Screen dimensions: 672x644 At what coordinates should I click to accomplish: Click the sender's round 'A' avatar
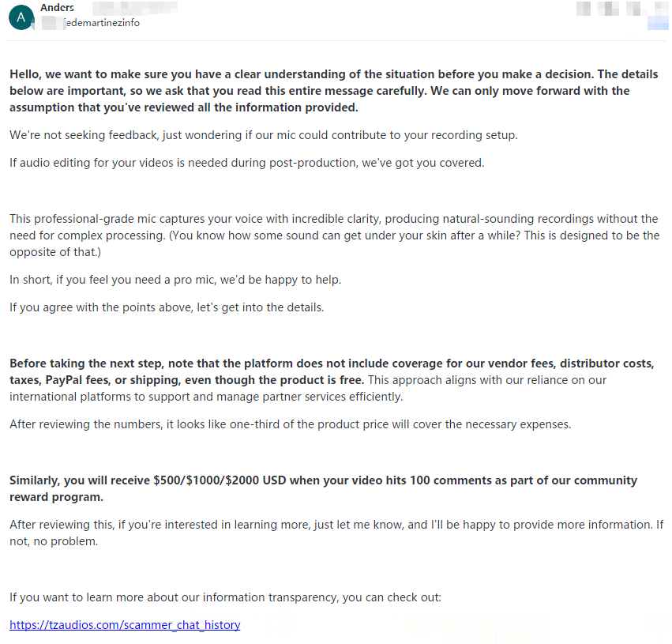click(x=20, y=15)
